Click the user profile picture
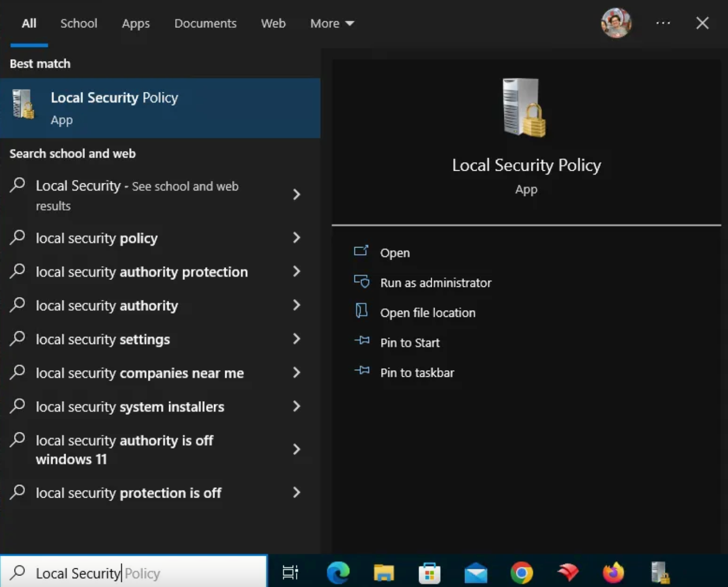The height and width of the screenshot is (587, 728). (x=615, y=23)
